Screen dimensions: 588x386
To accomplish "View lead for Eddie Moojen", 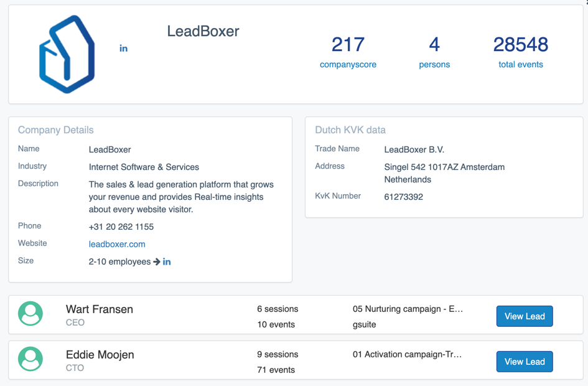I will click(x=525, y=362).
